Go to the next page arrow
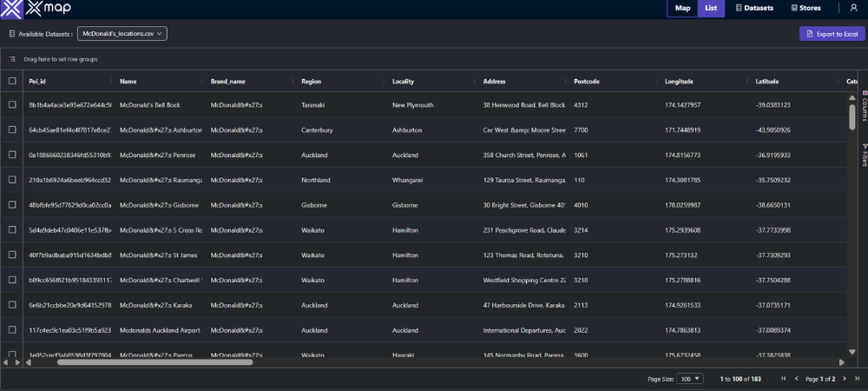This screenshot has height=391, width=868. 845,379
